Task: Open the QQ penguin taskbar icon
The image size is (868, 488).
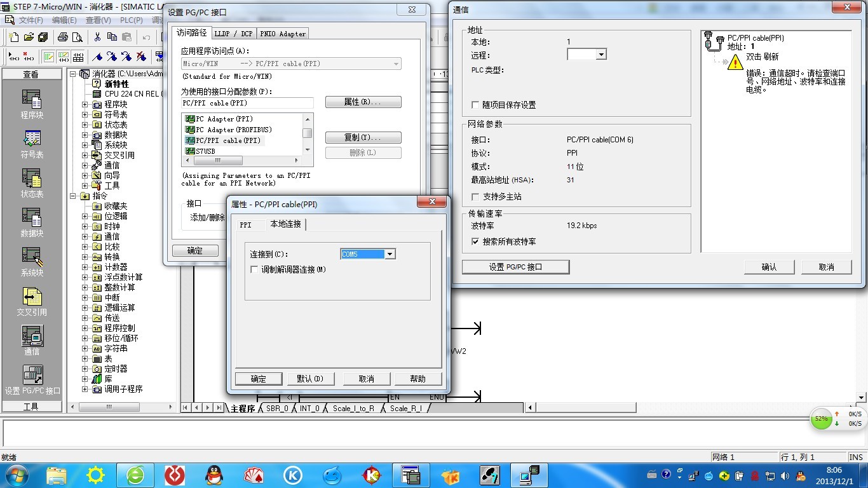Action: tap(214, 475)
